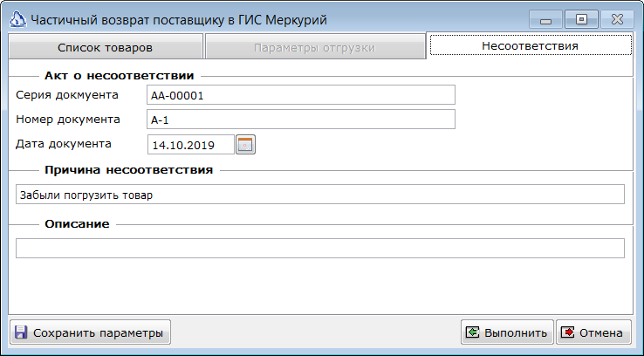Image resolution: width=644 pixels, height=356 pixels.
Task: Click the Описание section heading
Action: (77, 224)
